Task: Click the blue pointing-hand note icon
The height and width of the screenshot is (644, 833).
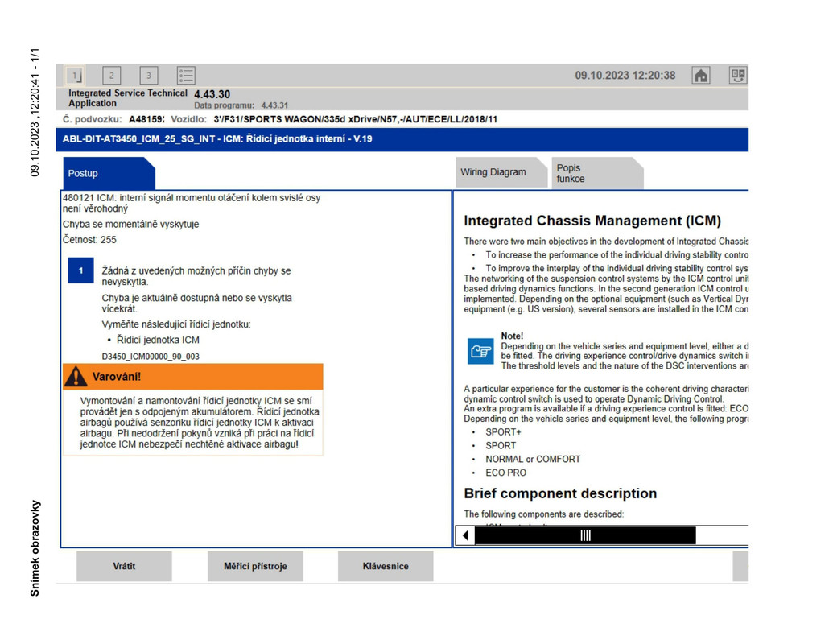Action: coord(480,351)
